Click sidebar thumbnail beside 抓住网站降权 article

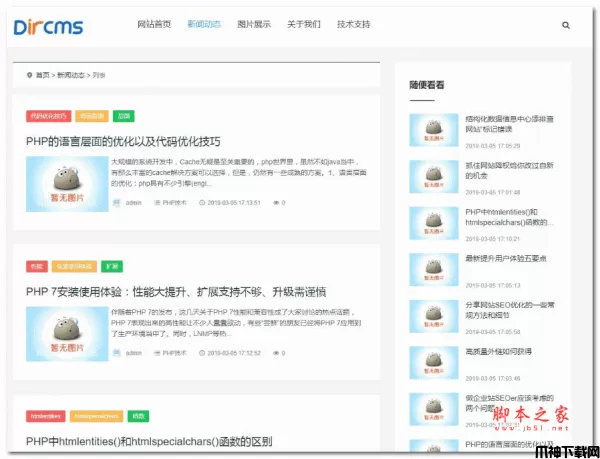tap(434, 177)
